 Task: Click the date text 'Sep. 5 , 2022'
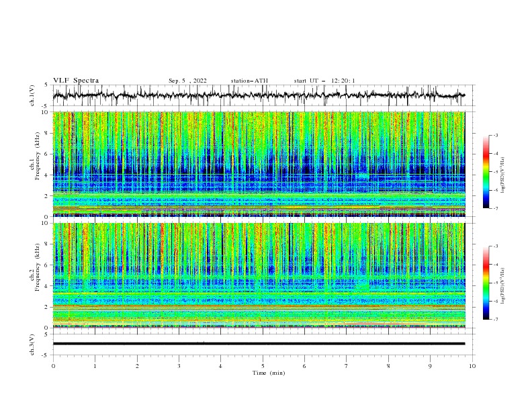coord(187,81)
